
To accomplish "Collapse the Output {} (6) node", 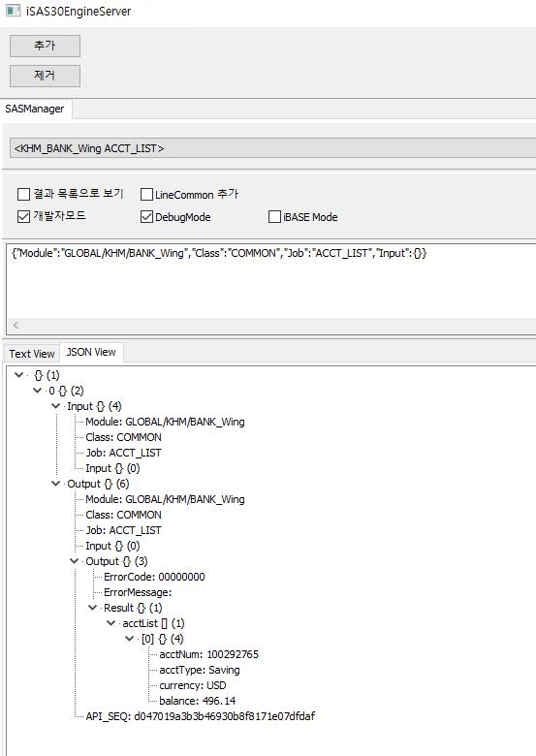I will (56, 484).
